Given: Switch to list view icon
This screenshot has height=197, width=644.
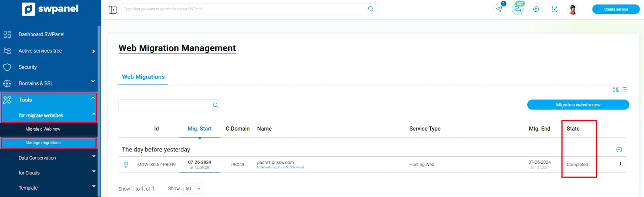Looking at the screenshot, I should point(625,89).
